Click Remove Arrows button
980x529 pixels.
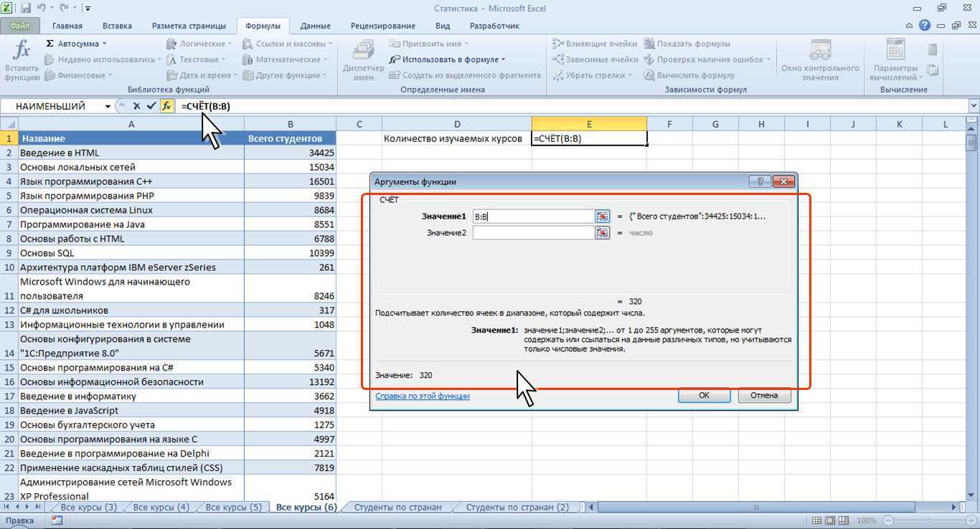click(x=593, y=75)
